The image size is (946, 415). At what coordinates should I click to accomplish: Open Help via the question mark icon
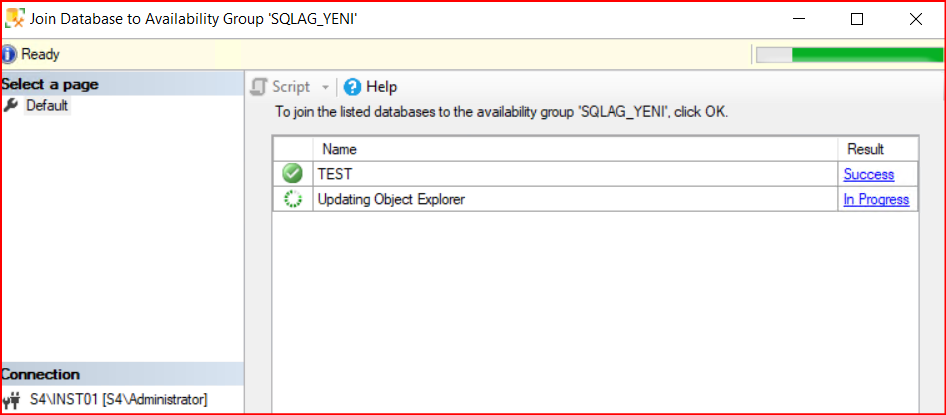pyautogui.click(x=352, y=87)
